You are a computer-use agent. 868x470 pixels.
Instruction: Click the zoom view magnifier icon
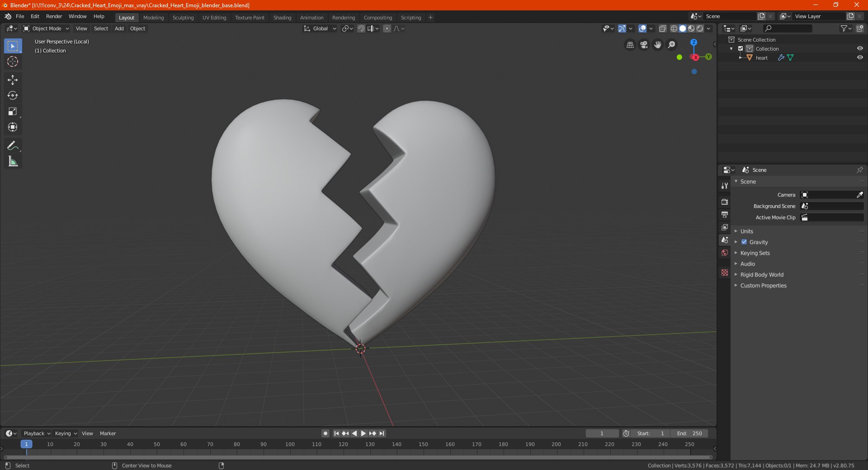click(x=672, y=45)
